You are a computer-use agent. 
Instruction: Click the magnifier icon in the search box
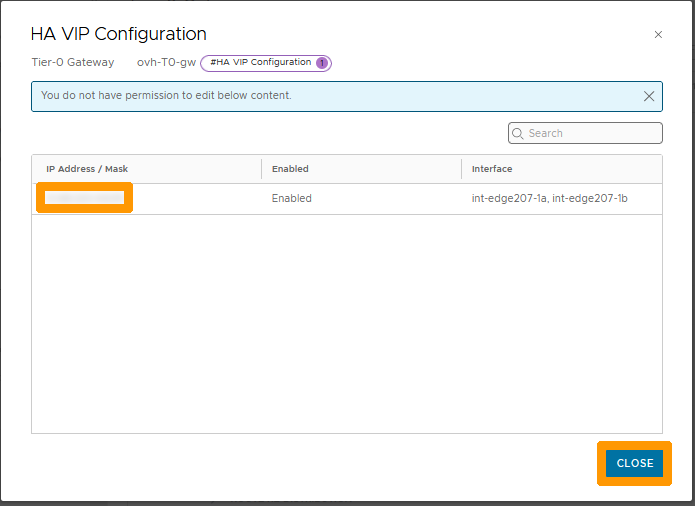click(x=518, y=133)
